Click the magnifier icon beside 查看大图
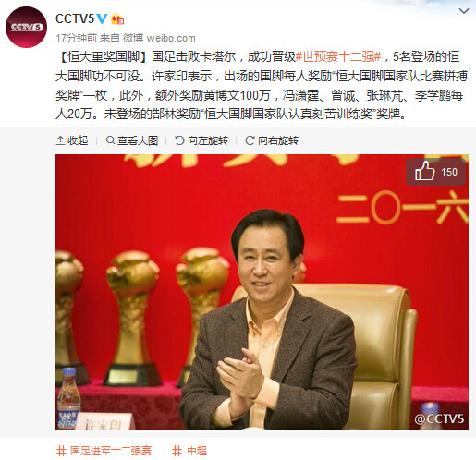This screenshot has width=476, height=460. point(110,140)
